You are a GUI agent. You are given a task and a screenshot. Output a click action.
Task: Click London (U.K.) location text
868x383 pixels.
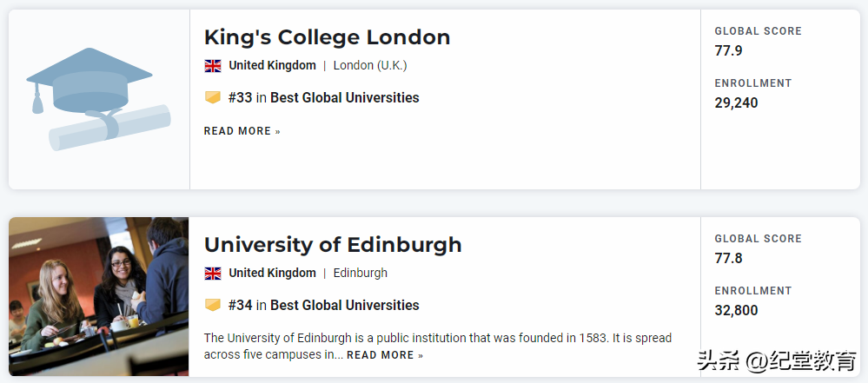point(370,65)
